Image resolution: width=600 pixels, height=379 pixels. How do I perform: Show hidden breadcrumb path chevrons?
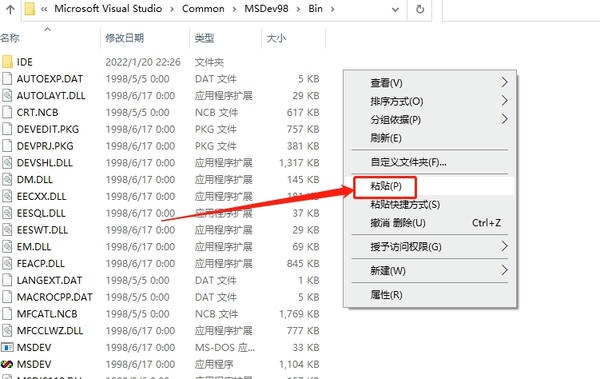click(x=44, y=9)
